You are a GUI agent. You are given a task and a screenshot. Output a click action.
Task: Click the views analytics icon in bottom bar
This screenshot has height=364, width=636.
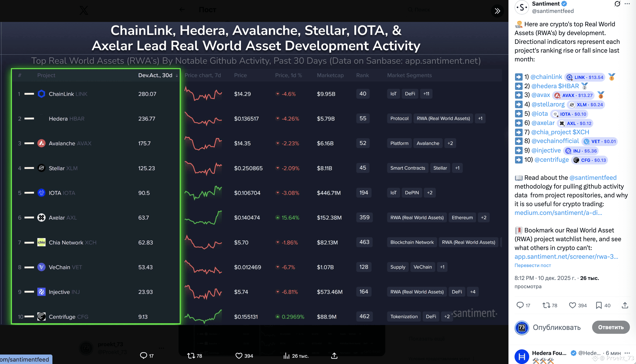[x=286, y=355]
